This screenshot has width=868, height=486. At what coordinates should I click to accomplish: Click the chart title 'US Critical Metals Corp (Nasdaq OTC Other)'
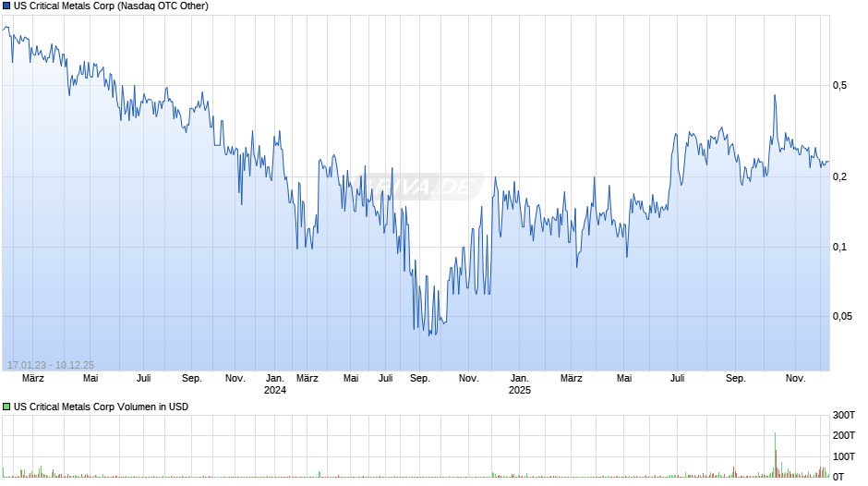(111, 6)
